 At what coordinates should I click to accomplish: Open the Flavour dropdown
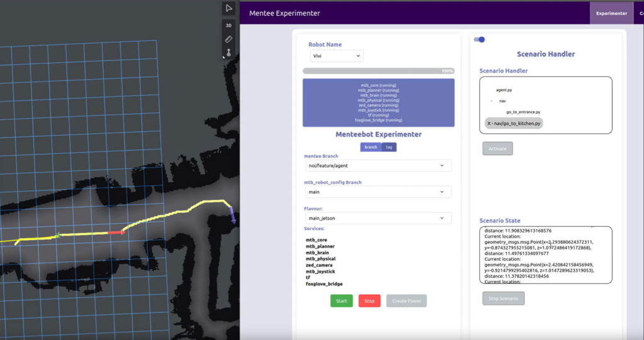[x=377, y=218]
